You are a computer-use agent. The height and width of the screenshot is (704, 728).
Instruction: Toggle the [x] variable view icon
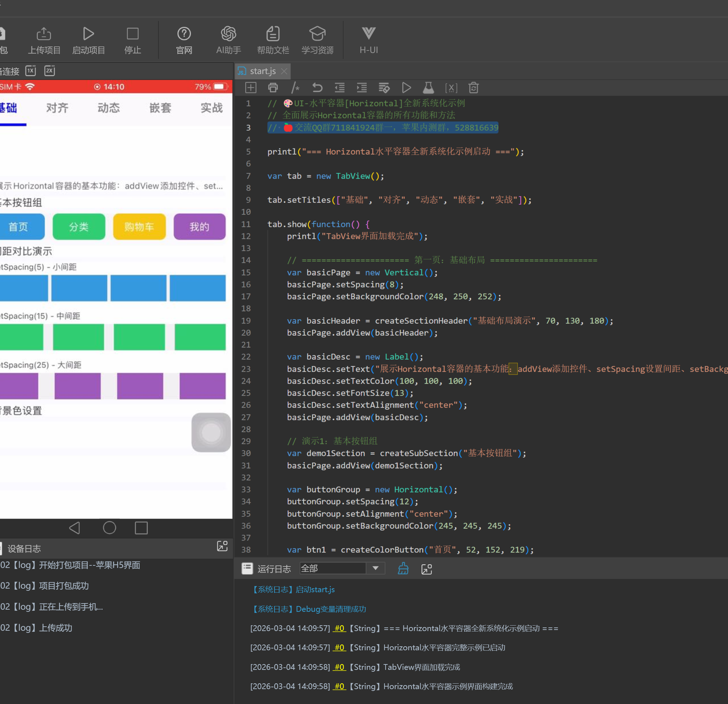pos(451,88)
